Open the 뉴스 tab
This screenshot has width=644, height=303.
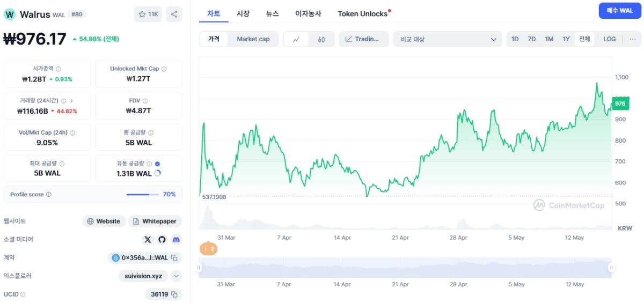click(x=273, y=13)
